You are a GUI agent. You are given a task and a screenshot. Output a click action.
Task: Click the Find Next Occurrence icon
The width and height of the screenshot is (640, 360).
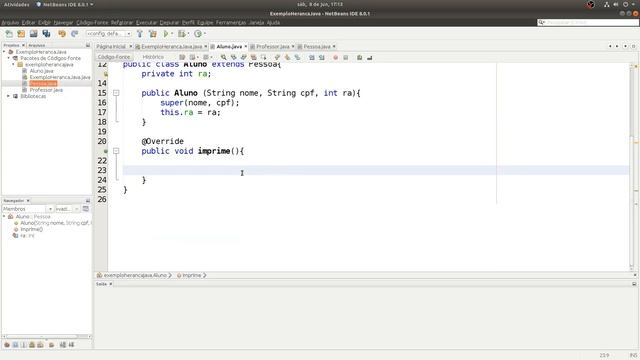244,58
